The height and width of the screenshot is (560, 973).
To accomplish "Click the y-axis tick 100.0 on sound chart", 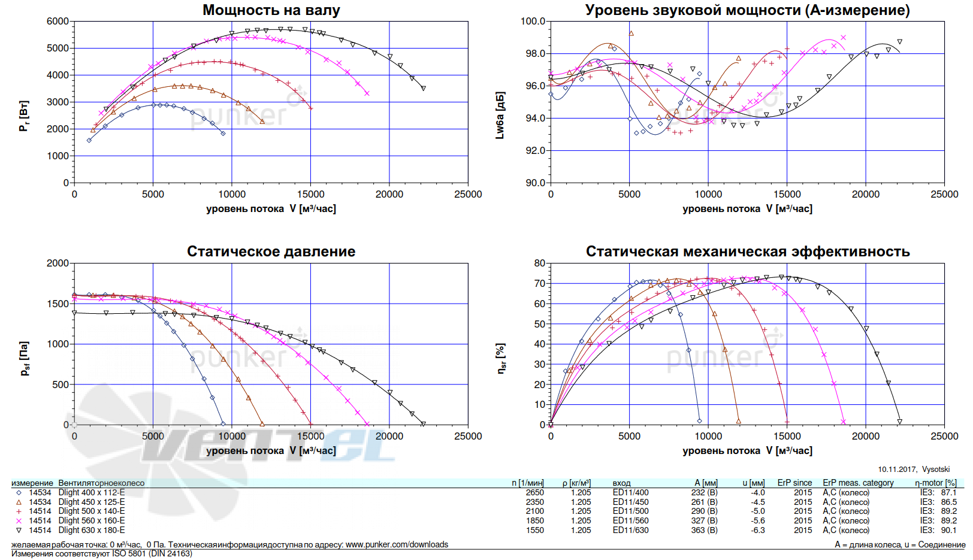I will click(533, 22).
